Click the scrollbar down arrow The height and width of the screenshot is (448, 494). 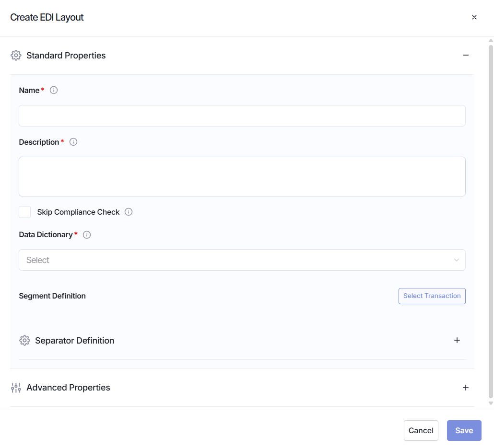pyautogui.click(x=491, y=403)
